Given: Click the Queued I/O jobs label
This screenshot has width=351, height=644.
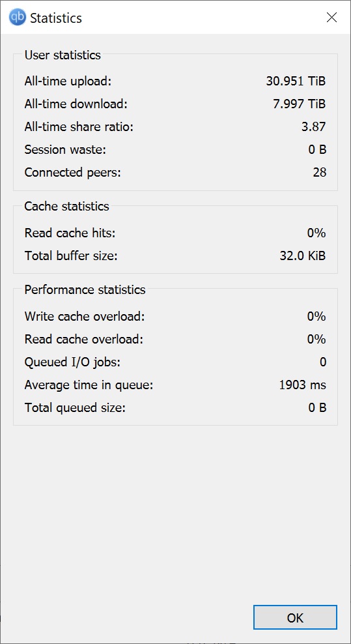Looking at the screenshot, I should pyautogui.click(x=72, y=362).
